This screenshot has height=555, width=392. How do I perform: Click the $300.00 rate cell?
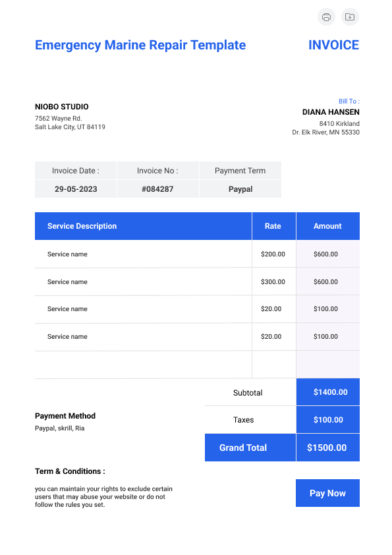click(274, 281)
